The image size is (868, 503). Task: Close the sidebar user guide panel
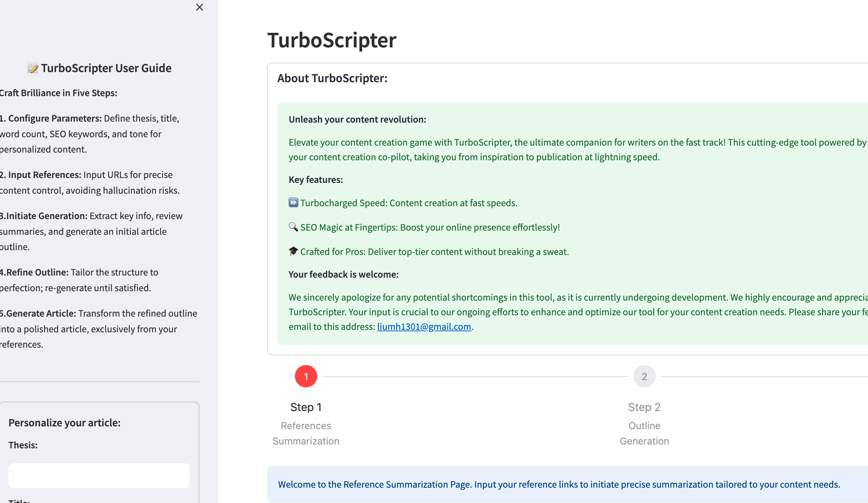tap(199, 7)
